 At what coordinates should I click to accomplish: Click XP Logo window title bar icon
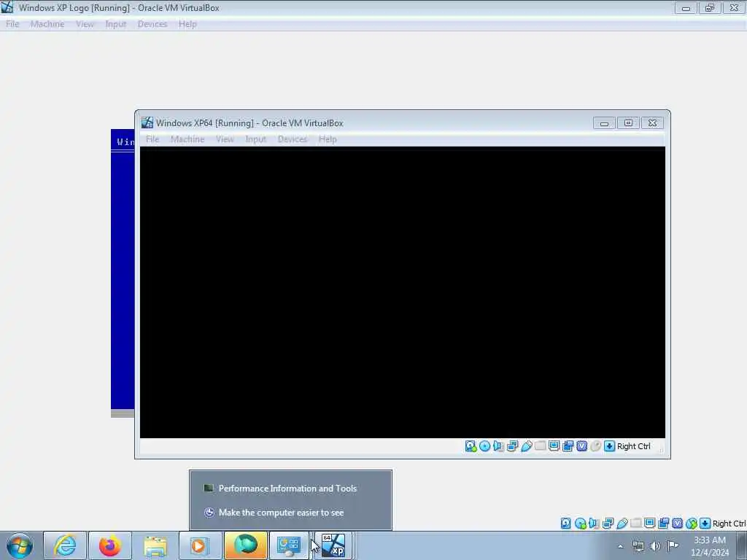pos(7,7)
